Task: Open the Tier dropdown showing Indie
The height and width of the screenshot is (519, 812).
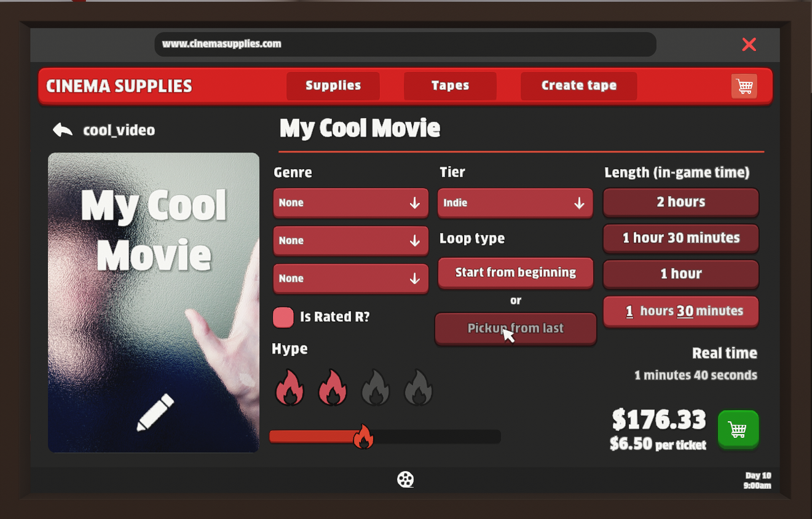Action: pyautogui.click(x=515, y=203)
